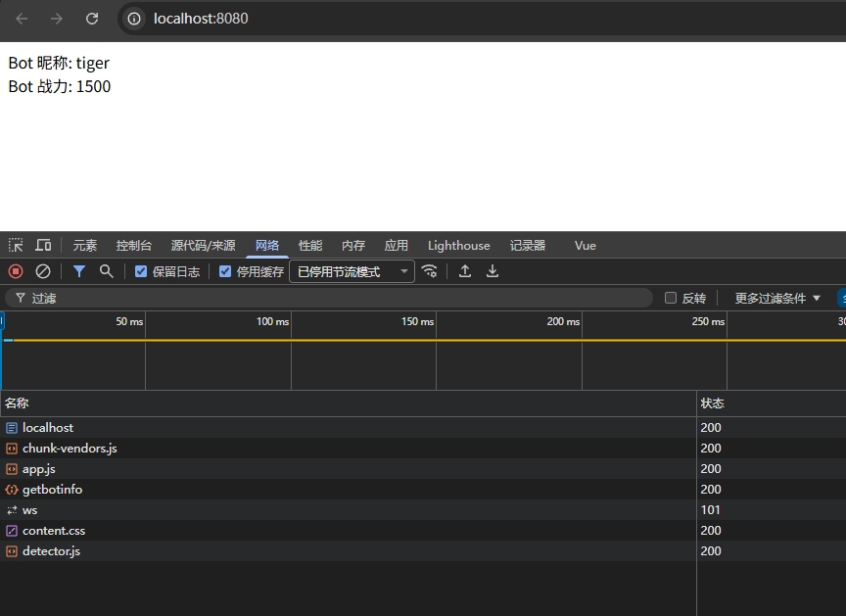Open the Lighthouse tab

[x=458, y=246]
